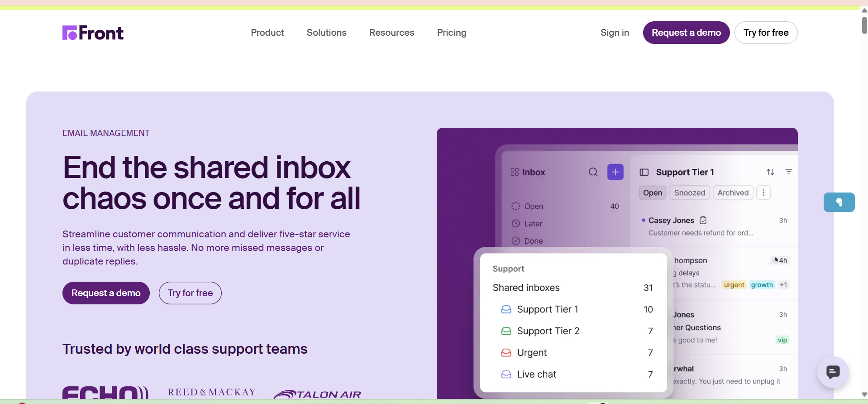The image size is (868, 404).
Task: Open the chat widget bubble icon
Action: [x=833, y=372]
